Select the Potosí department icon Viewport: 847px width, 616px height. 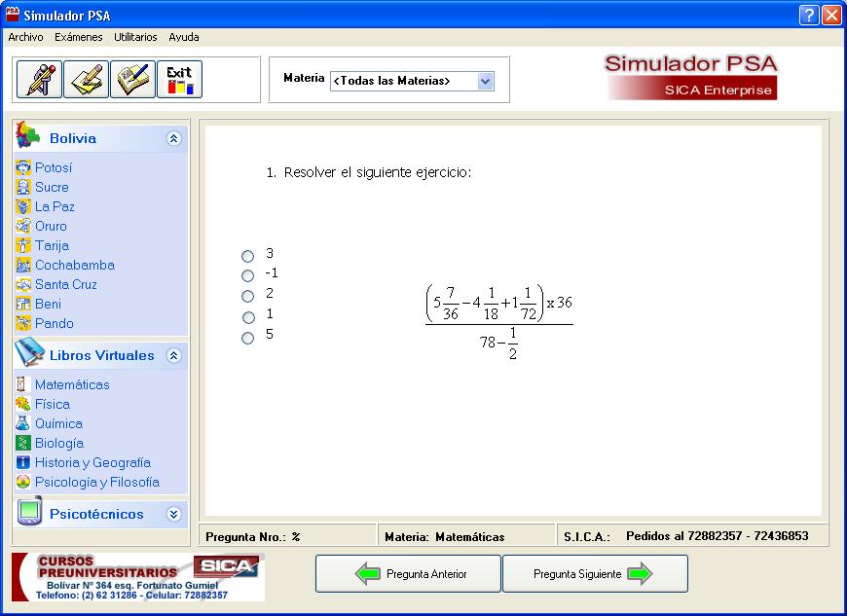[x=24, y=167]
